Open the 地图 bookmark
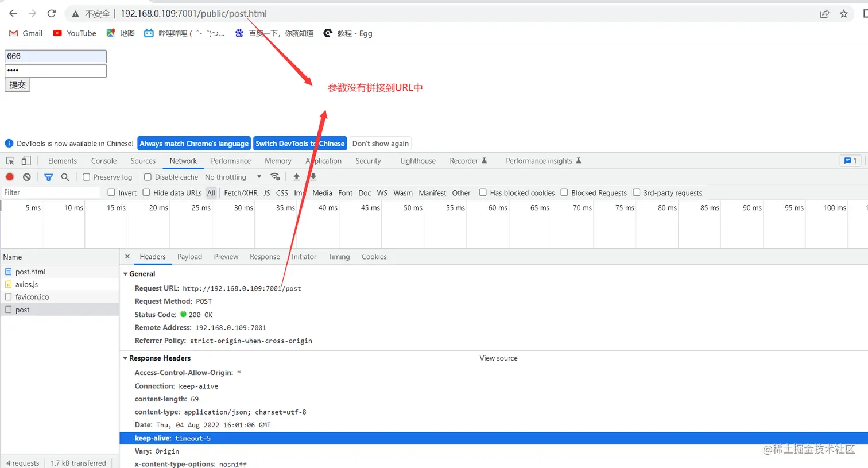868x468 pixels. click(121, 33)
